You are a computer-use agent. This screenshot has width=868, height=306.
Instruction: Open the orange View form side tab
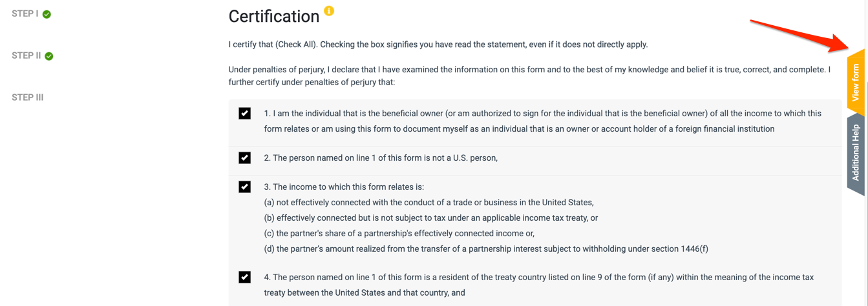click(x=855, y=82)
